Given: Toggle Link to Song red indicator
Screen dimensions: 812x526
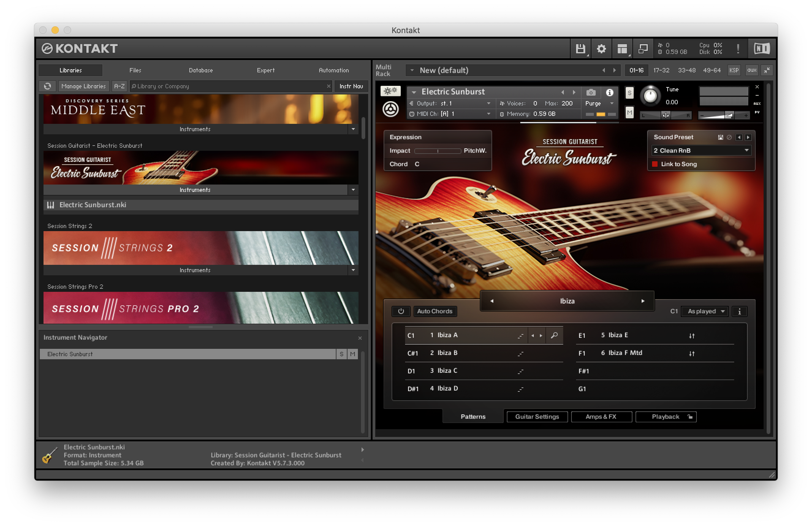Looking at the screenshot, I should (x=655, y=164).
